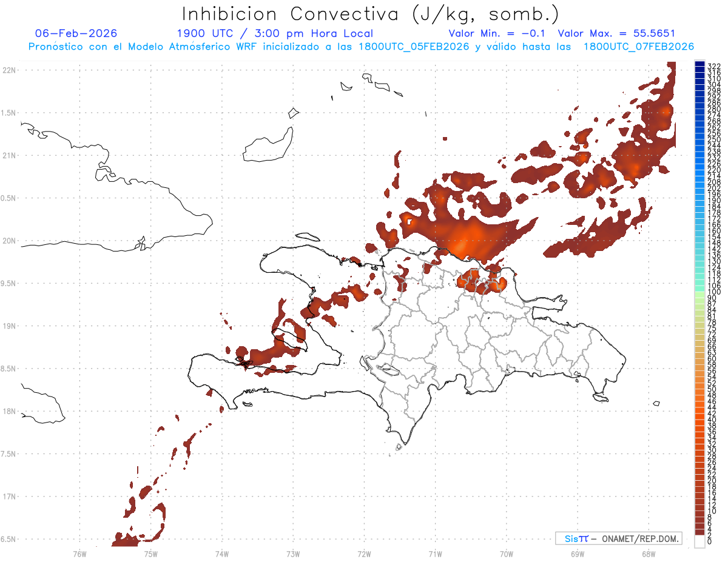Click the '322' color scale label
This screenshot has height=562, width=728.
coord(714,65)
